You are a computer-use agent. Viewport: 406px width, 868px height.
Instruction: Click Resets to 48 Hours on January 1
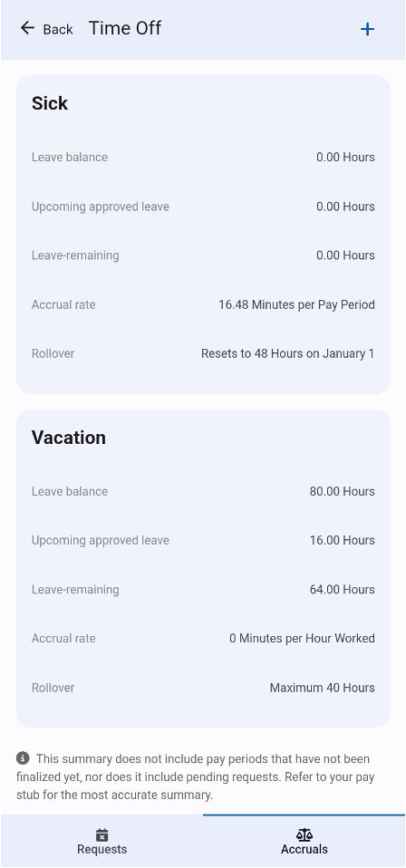click(x=288, y=353)
